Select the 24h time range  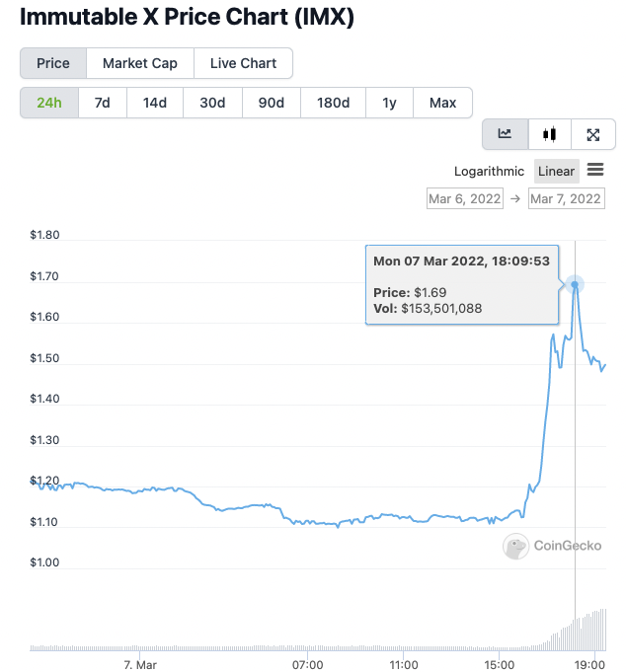pos(49,103)
